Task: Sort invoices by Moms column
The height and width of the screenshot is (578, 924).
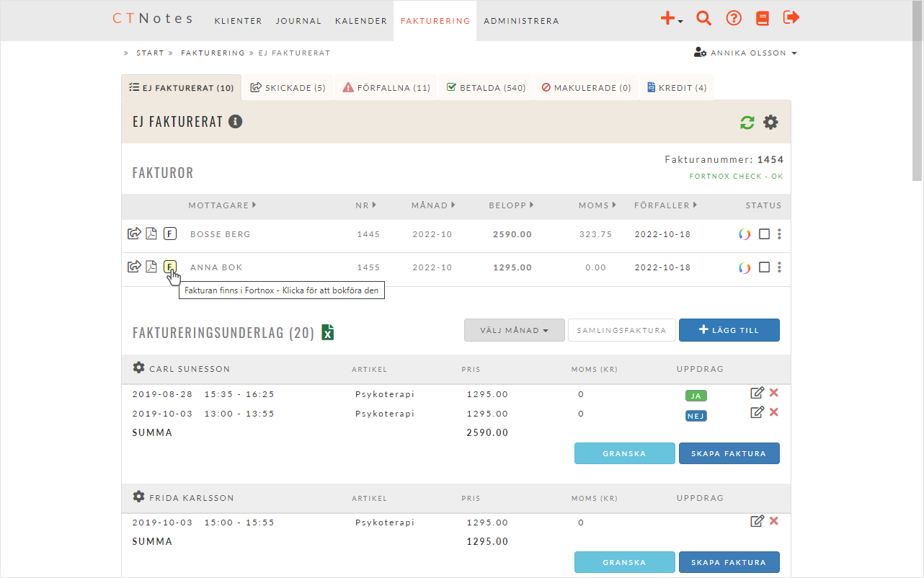Action: point(598,205)
